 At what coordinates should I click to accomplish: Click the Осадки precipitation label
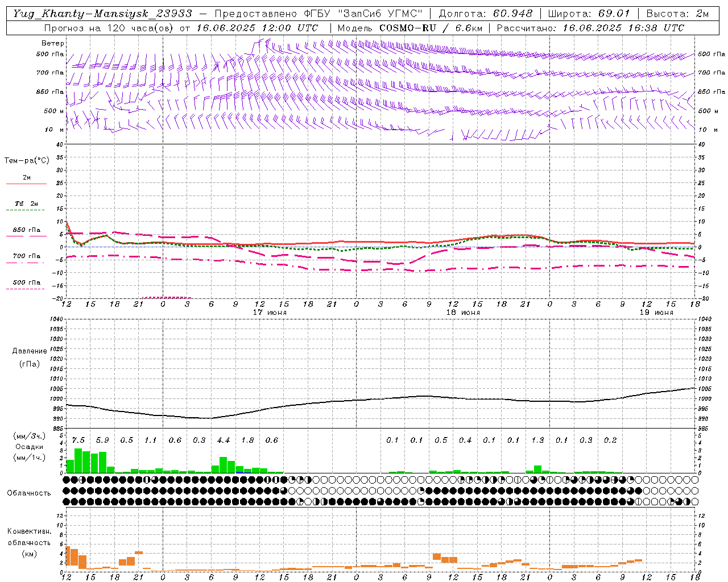(x=29, y=447)
